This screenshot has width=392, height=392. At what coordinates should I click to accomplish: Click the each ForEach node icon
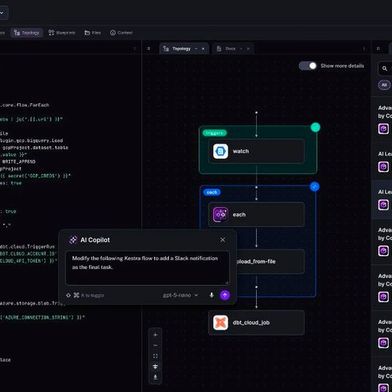[x=221, y=215]
